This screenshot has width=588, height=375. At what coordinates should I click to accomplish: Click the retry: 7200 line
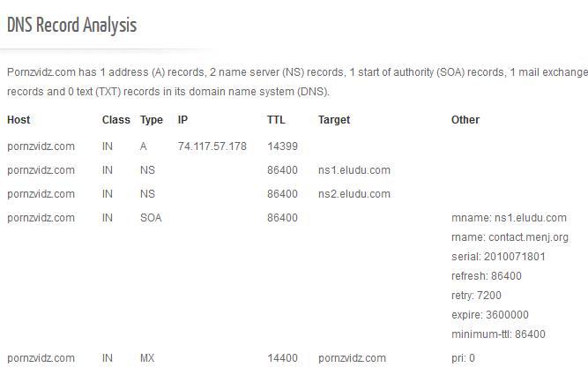click(x=478, y=296)
